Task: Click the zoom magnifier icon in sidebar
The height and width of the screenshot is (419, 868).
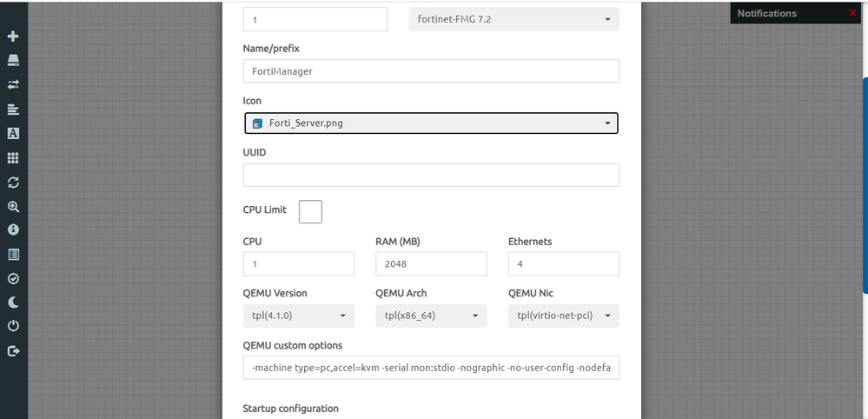Action: [13, 207]
